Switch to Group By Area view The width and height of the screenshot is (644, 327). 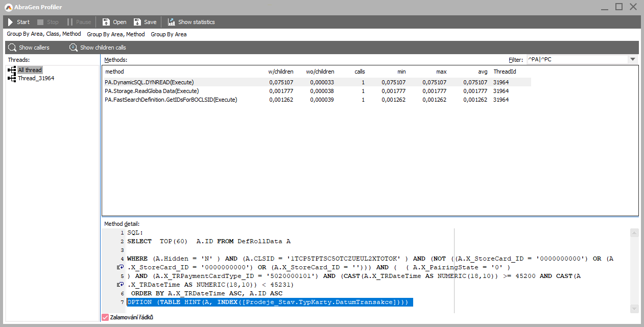169,34
